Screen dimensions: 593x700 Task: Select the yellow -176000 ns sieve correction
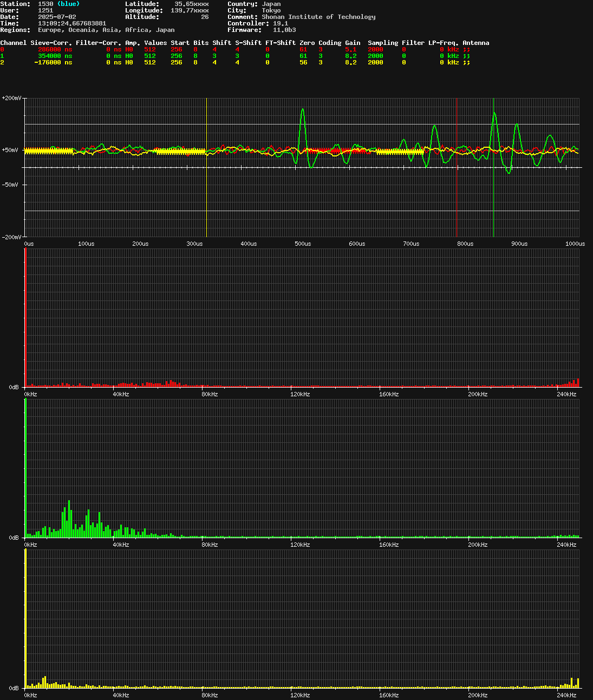coord(53,62)
